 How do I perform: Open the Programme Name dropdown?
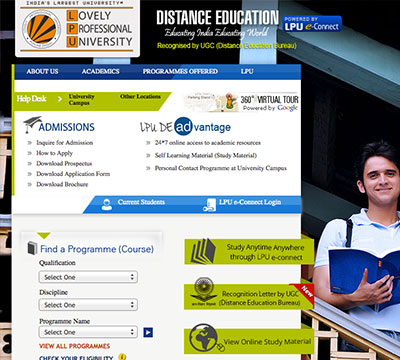pyautogui.click(x=88, y=332)
